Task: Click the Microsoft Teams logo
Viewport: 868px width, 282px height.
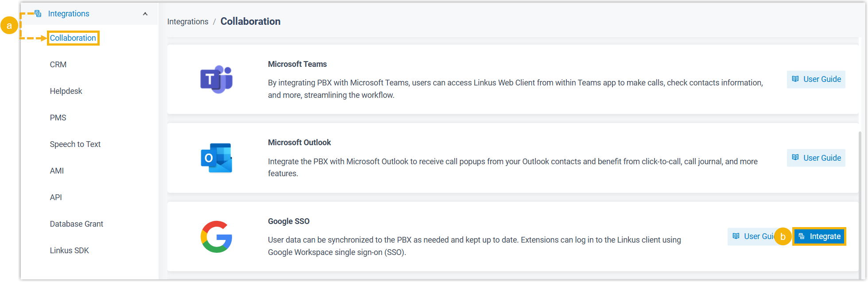Action: [x=216, y=80]
